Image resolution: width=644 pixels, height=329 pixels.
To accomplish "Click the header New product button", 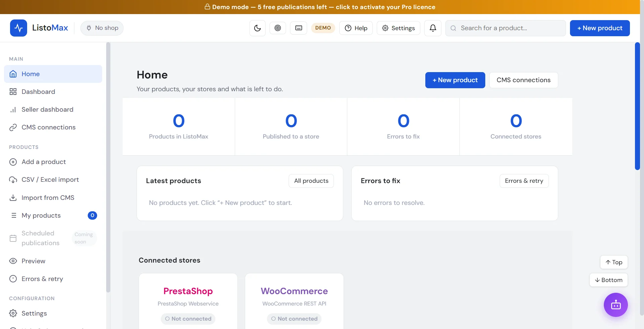I will pyautogui.click(x=600, y=28).
